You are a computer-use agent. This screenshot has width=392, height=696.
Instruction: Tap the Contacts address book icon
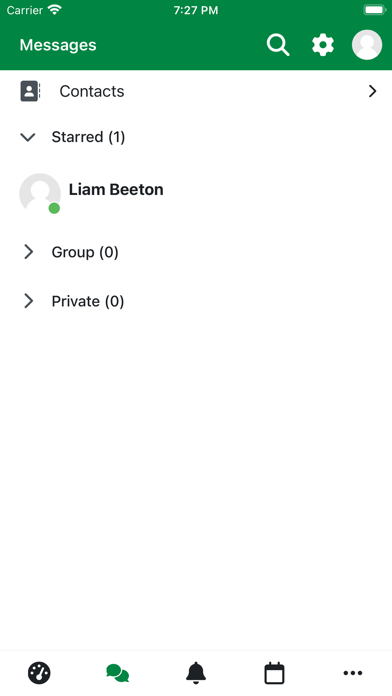coord(30,91)
